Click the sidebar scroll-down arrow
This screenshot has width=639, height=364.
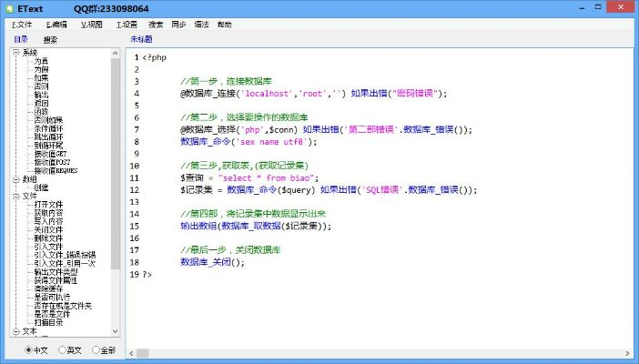(x=115, y=333)
